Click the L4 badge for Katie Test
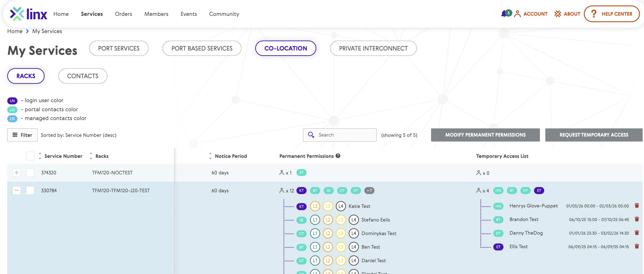 (341, 206)
